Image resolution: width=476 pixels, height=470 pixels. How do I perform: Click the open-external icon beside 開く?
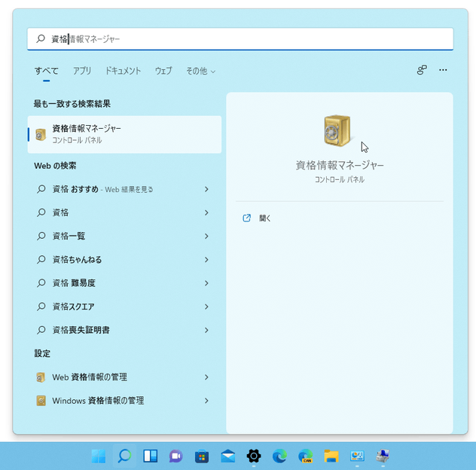coord(246,218)
